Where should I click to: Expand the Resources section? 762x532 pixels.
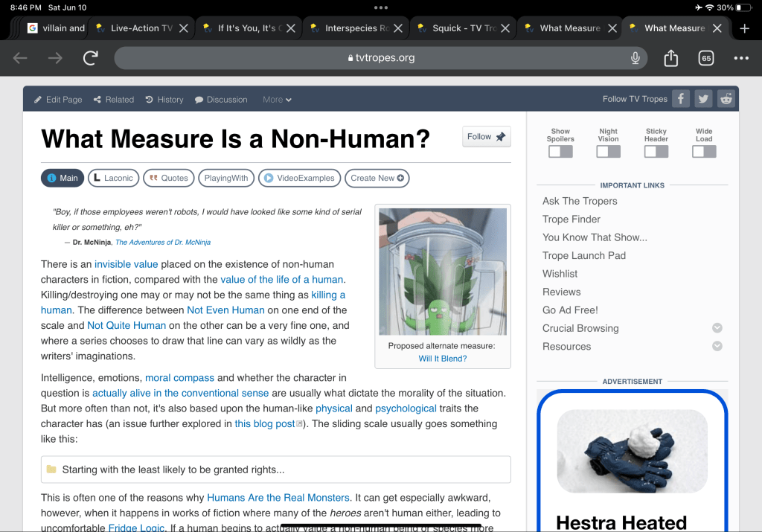717,346
